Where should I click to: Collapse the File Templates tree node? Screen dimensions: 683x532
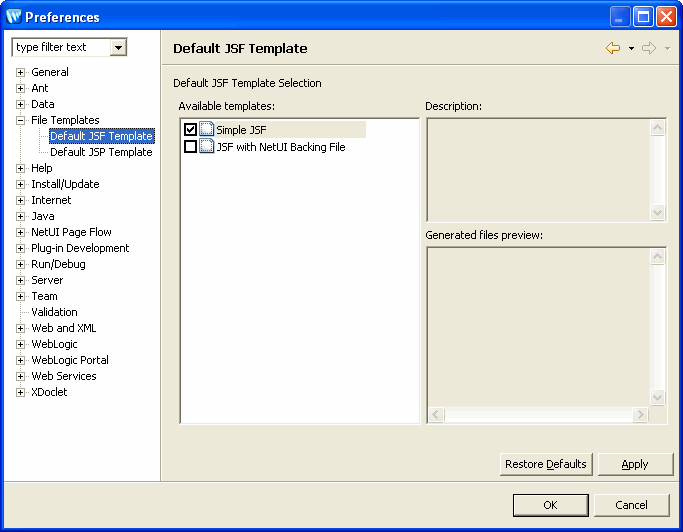pyautogui.click(x=20, y=120)
